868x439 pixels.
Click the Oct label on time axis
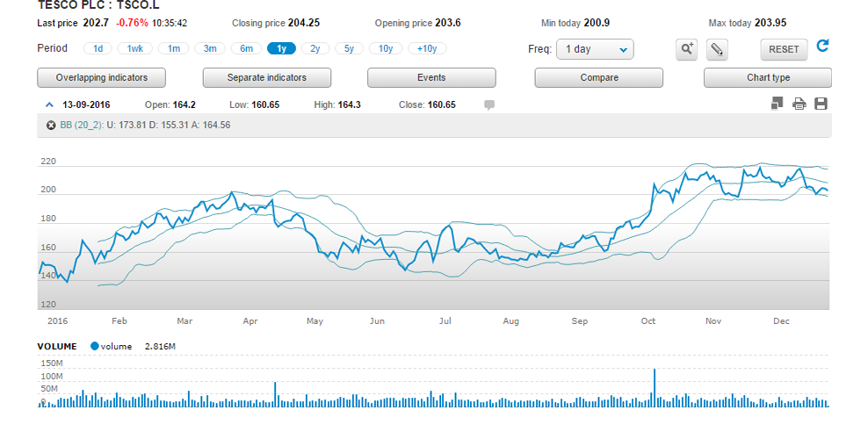click(648, 321)
